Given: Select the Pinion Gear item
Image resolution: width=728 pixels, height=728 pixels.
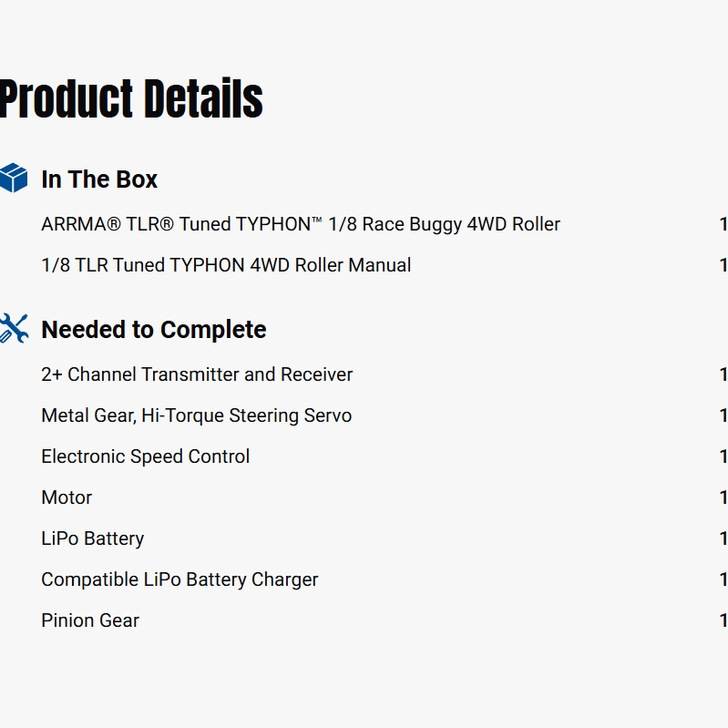Looking at the screenshot, I should [x=90, y=620].
